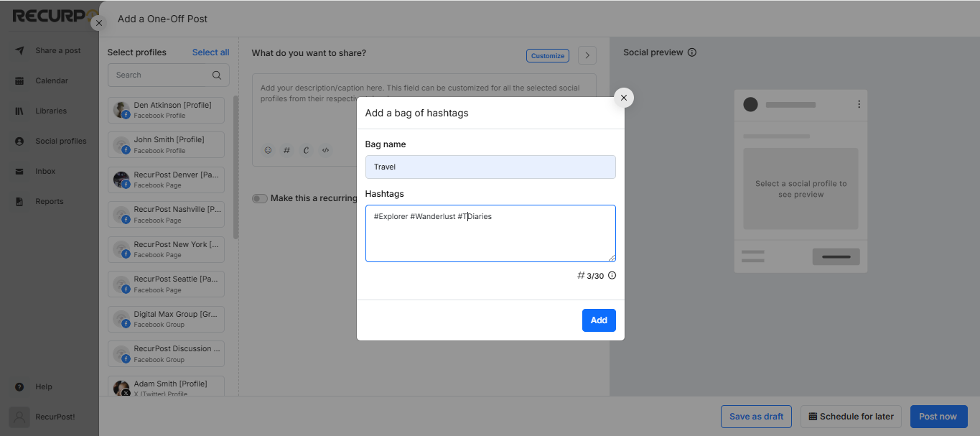Viewport: 980px width, 436px height.
Task: Click the hashtag icon below the caption
Action: coord(287,150)
